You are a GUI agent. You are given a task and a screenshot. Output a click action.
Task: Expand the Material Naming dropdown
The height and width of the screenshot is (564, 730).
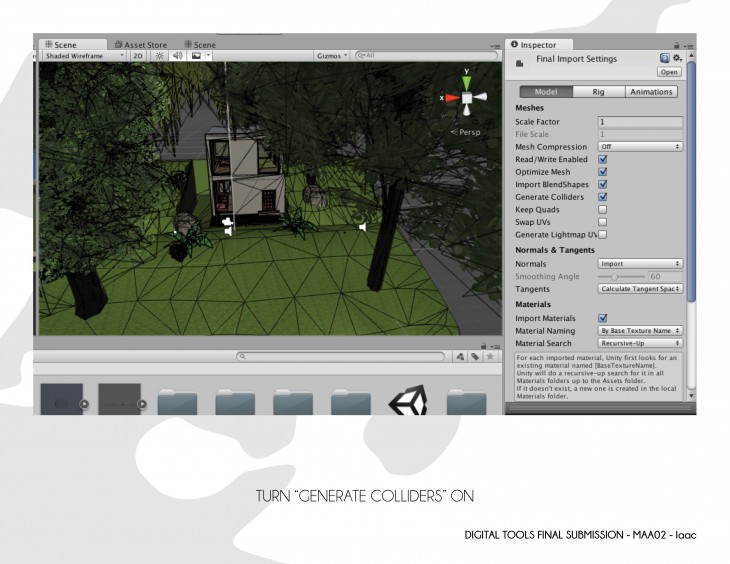640,330
